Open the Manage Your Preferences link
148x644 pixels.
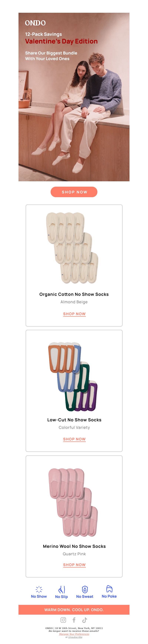pos(74,634)
